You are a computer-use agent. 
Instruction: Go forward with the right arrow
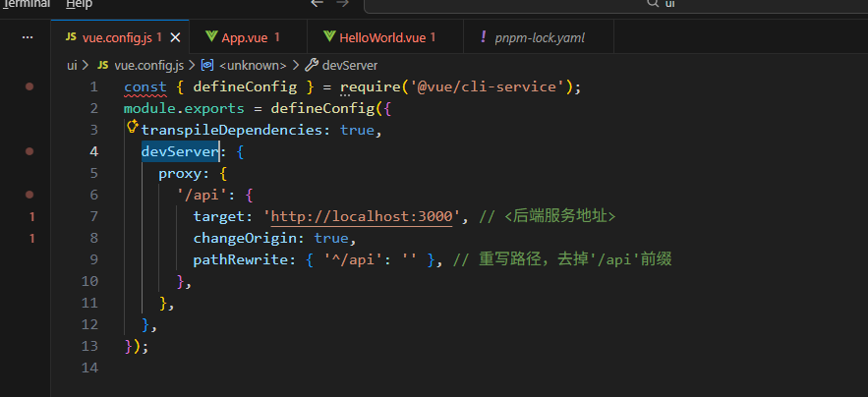[343, 3]
